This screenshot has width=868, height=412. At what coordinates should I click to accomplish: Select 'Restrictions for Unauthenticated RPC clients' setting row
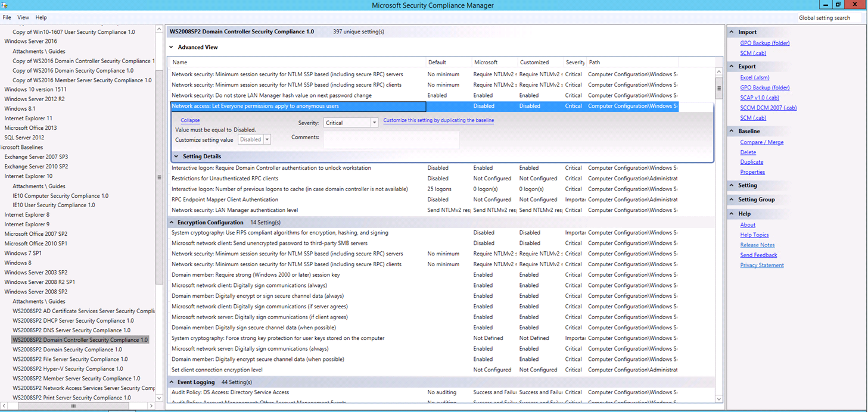(x=424, y=179)
